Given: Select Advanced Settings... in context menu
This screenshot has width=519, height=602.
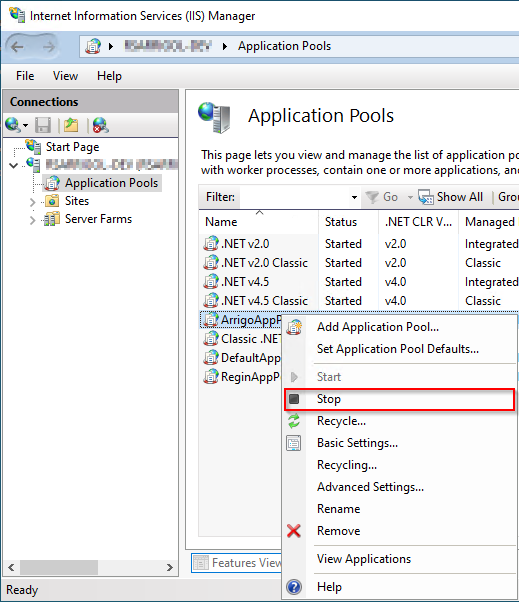Looking at the screenshot, I should pyautogui.click(x=370, y=487).
